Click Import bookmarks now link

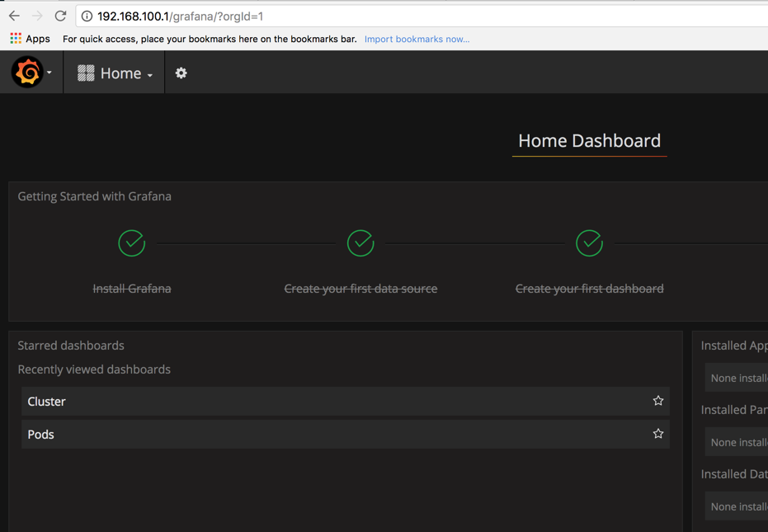[417, 40]
